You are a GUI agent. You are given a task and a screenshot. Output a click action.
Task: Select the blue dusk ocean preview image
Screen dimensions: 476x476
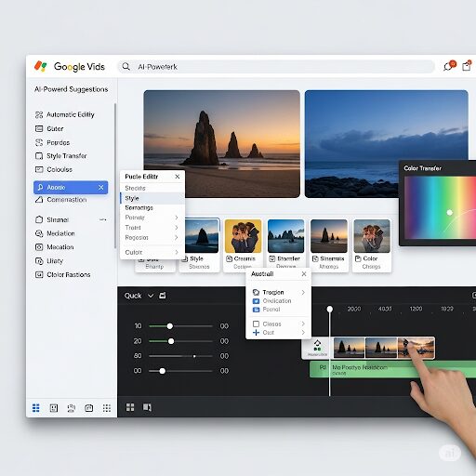[x=387, y=144]
